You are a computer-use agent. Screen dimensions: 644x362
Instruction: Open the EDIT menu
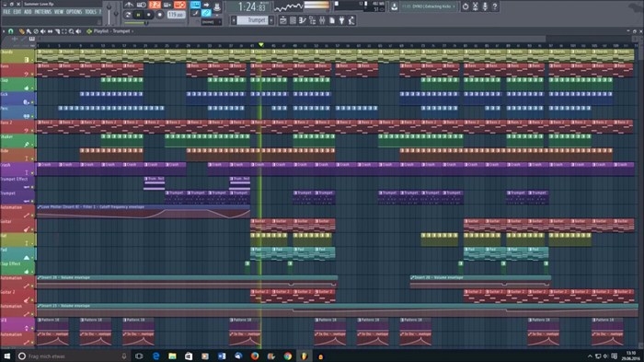(x=17, y=12)
